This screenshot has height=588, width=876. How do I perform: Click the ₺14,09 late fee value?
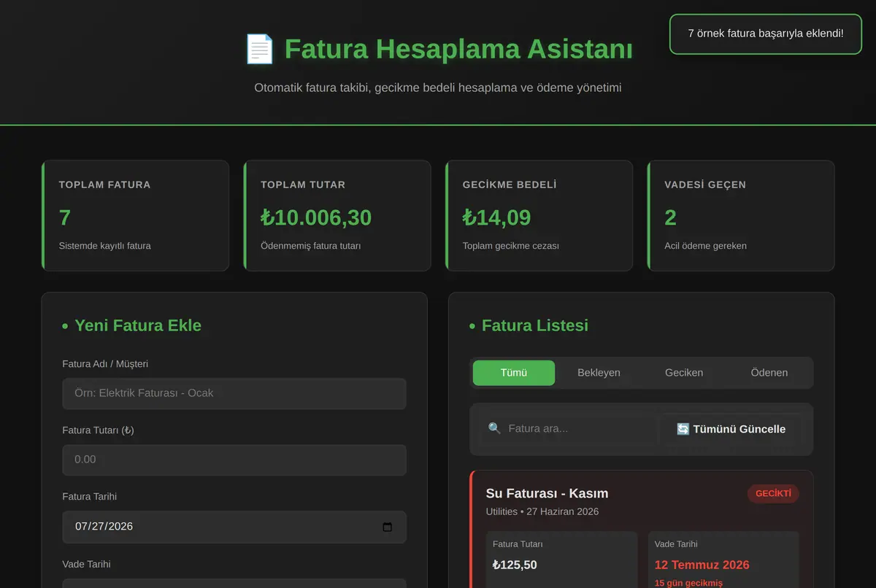pos(496,217)
